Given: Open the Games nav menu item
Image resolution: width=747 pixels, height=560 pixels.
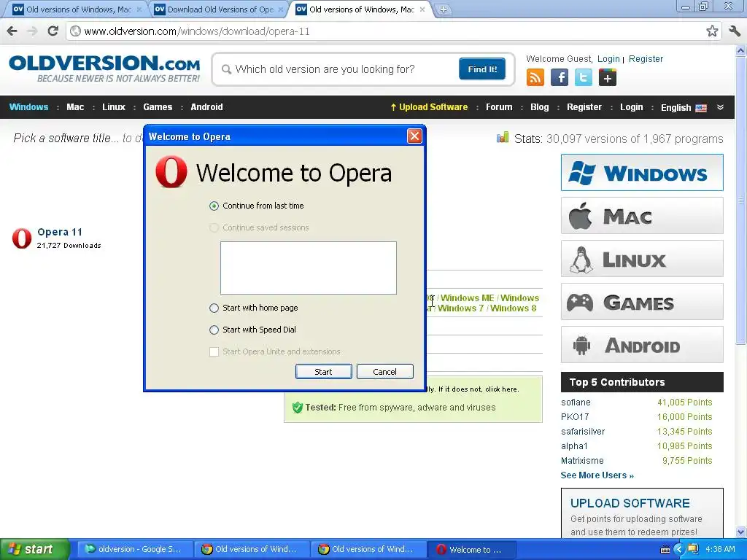Looking at the screenshot, I should 158,107.
